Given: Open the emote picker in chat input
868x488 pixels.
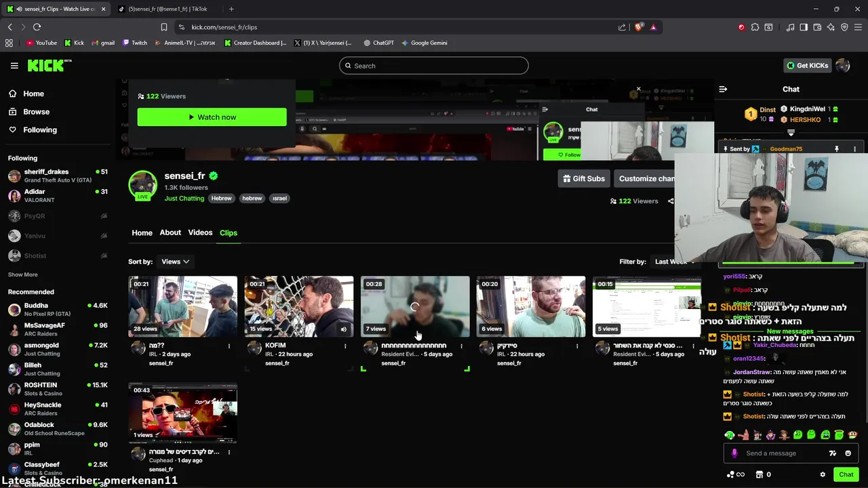Looking at the screenshot, I should pos(848,453).
